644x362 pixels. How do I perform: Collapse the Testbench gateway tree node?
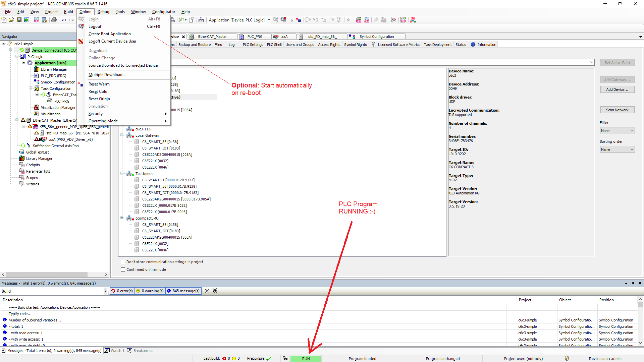point(122,174)
